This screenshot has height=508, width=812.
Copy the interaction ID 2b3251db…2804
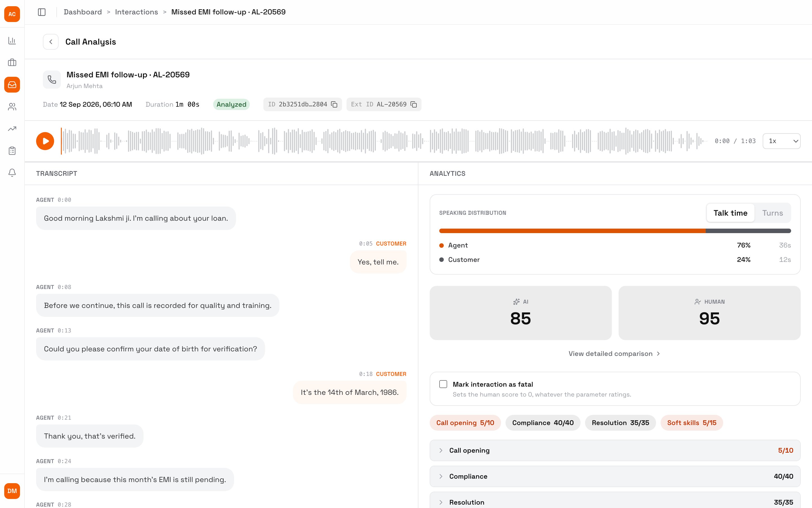click(334, 104)
